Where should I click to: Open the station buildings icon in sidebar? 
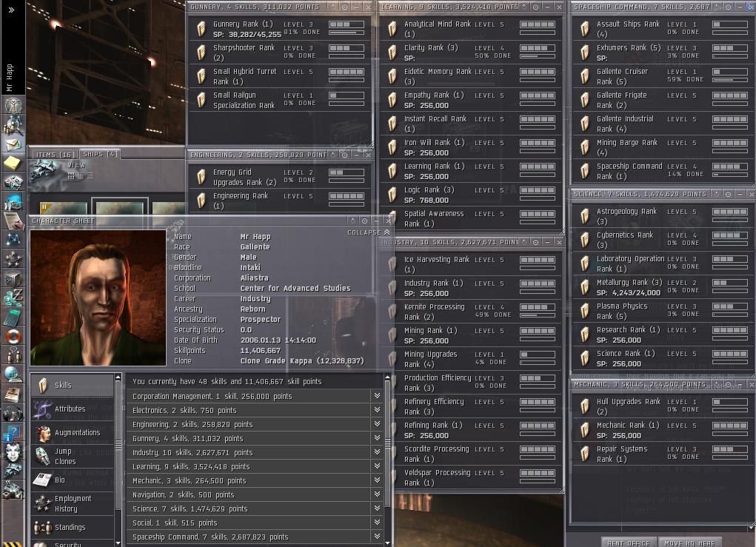point(13,490)
